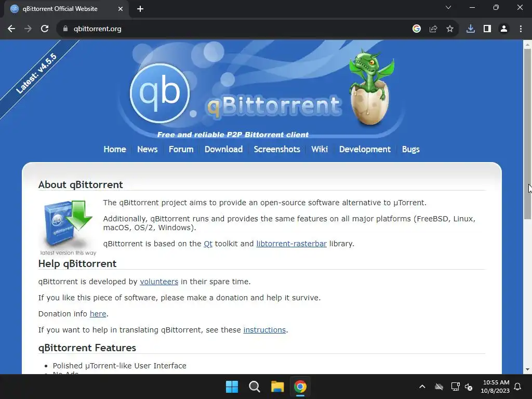
Task: Open the Windows Start menu
Action: click(232, 387)
